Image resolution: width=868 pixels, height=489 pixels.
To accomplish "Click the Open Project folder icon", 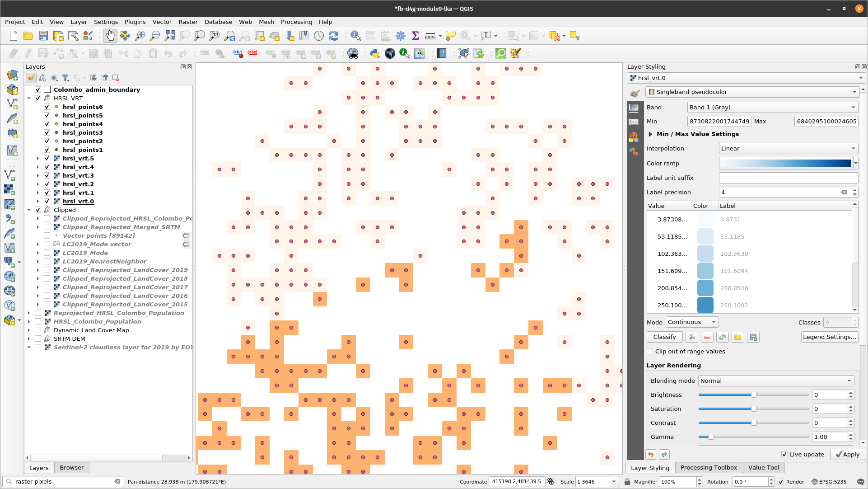I will (x=28, y=36).
